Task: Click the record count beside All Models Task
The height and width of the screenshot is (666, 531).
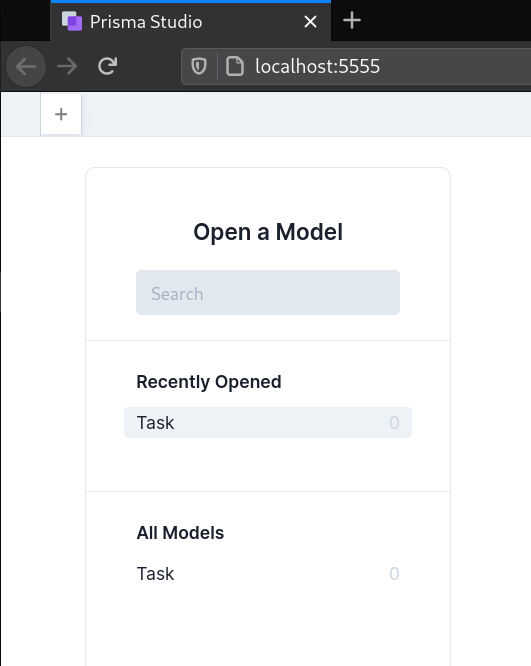Action: [394, 574]
